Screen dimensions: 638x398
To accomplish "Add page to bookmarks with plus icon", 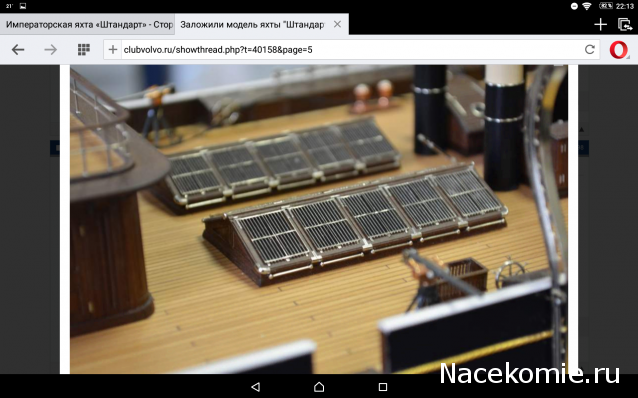I will pyautogui.click(x=113, y=50).
